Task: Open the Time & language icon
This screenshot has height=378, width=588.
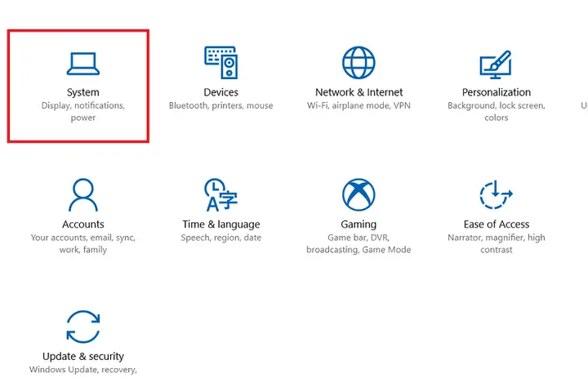Action: (220, 194)
